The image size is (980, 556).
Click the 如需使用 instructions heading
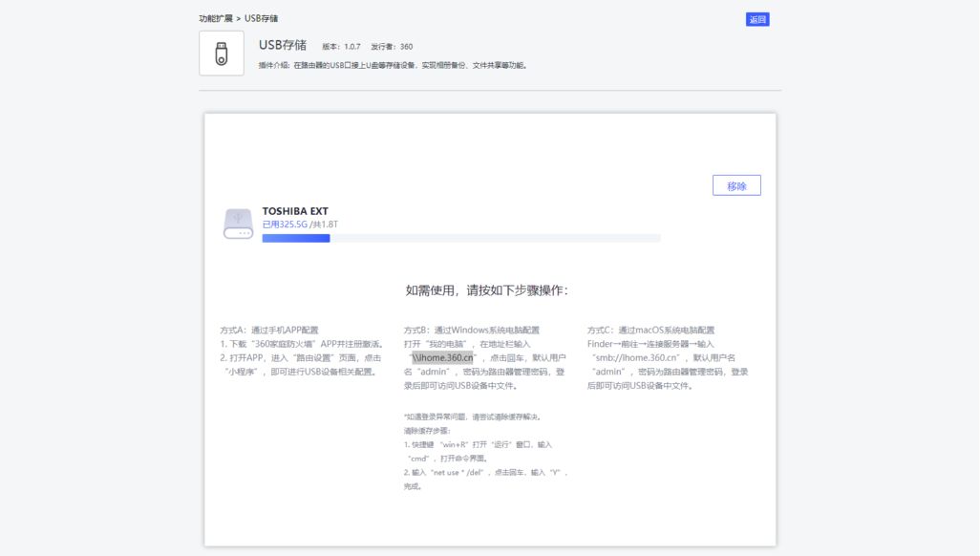(487, 290)
